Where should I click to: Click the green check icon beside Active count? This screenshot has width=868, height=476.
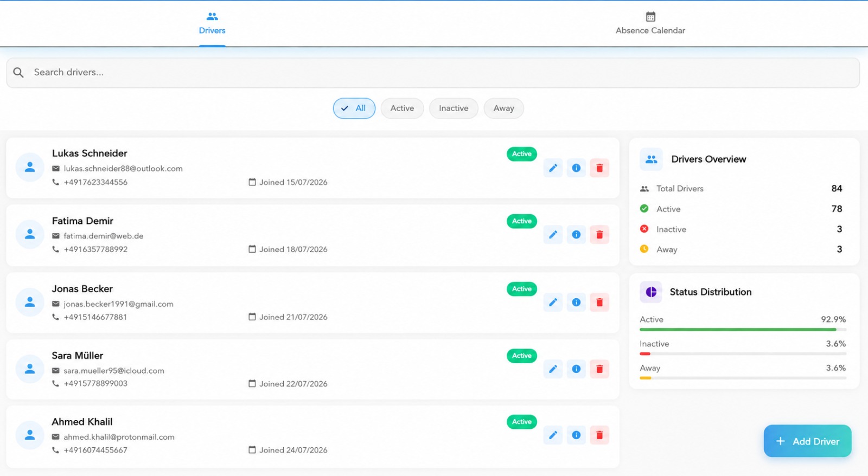click(x=644, y=209)
